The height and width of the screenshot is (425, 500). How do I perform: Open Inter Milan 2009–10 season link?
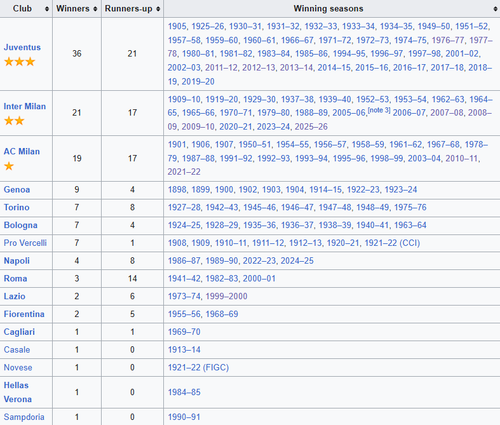tap(198, 127)
